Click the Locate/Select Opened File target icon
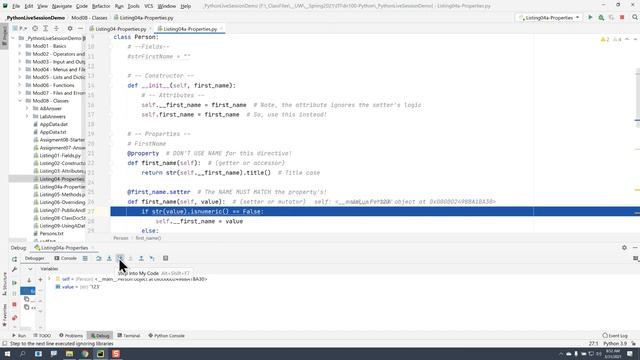 click(x=35, y=29)
